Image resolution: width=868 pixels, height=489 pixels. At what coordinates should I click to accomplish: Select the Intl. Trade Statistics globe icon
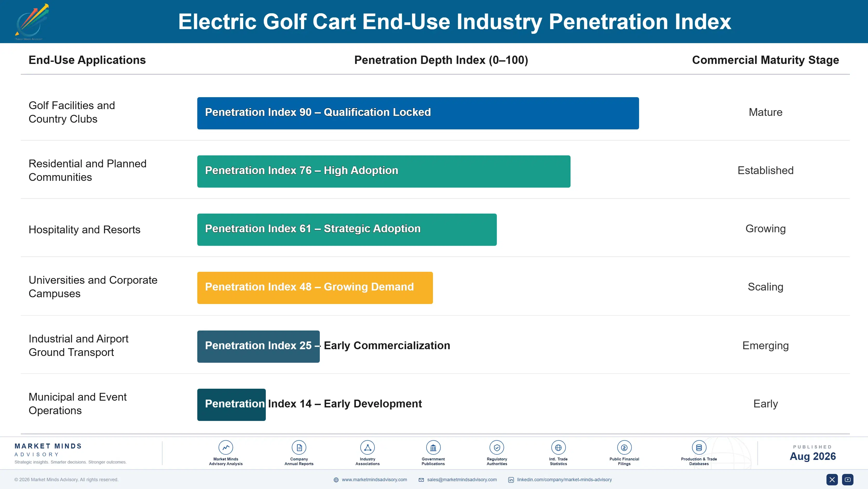coord(558,447)
